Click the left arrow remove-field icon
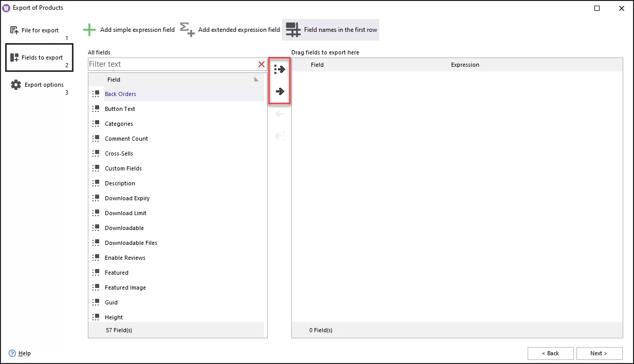 279,113
